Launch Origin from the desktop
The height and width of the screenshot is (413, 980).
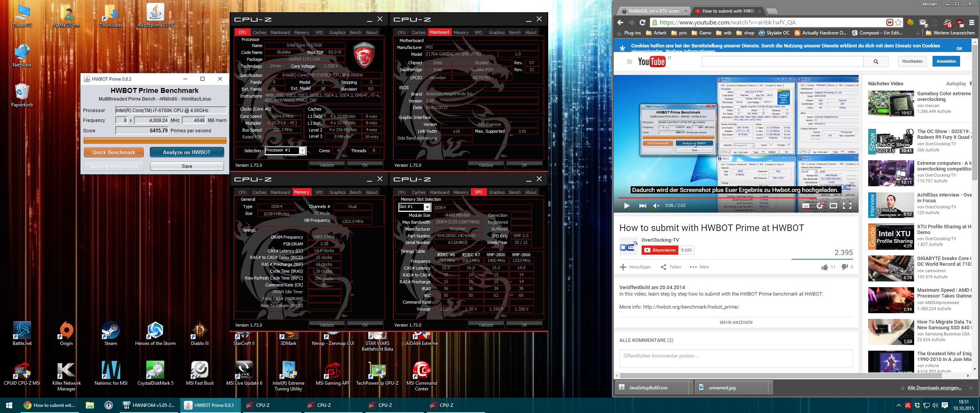coord(67,333)
